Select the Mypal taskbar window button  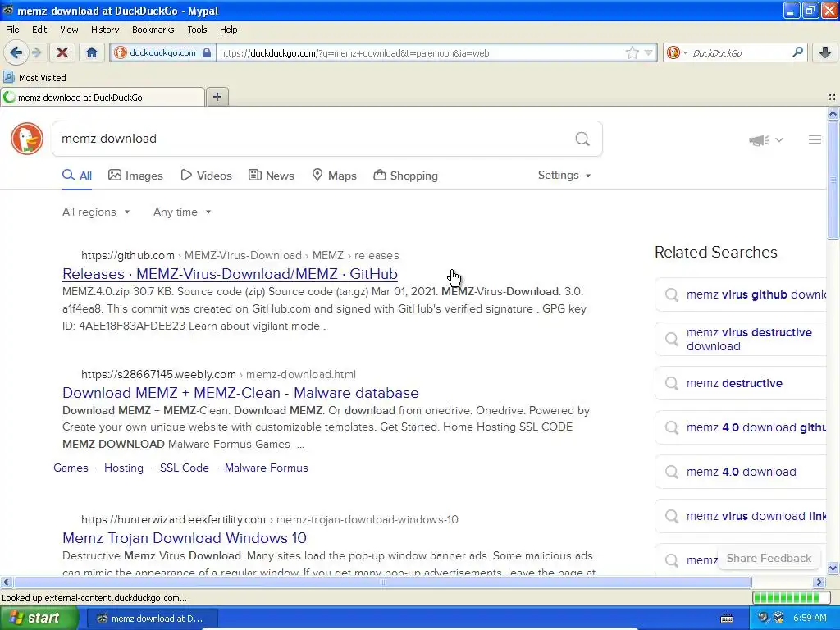pos(152,619)
